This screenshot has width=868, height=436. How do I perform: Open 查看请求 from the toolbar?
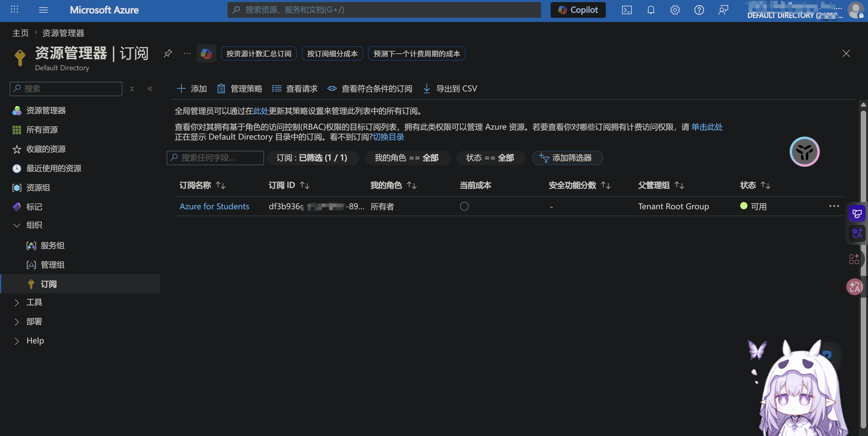(295, 89)
